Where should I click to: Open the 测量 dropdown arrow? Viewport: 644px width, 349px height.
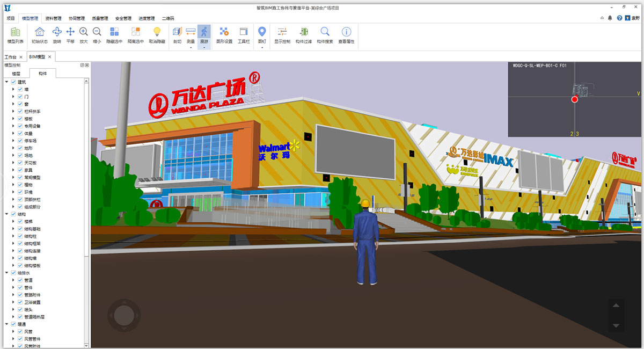(x=191, y=47)
